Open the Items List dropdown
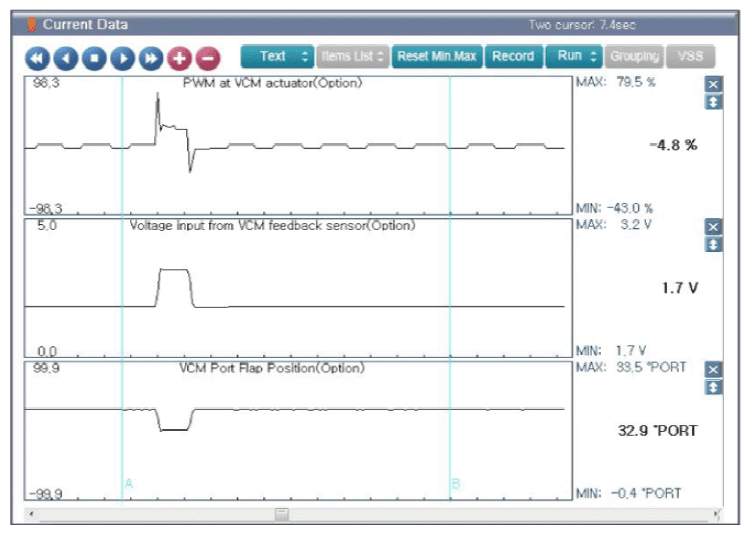 click(353, 56)
